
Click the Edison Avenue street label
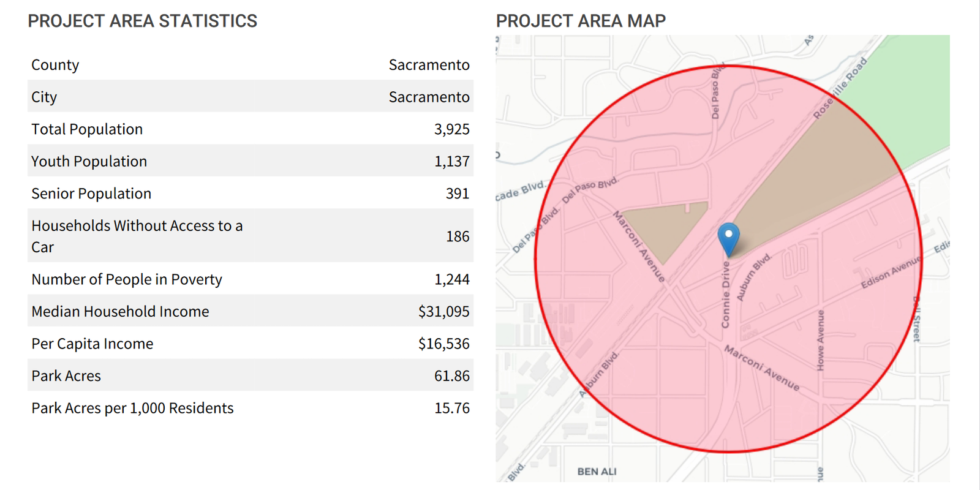tap(890, 273)
